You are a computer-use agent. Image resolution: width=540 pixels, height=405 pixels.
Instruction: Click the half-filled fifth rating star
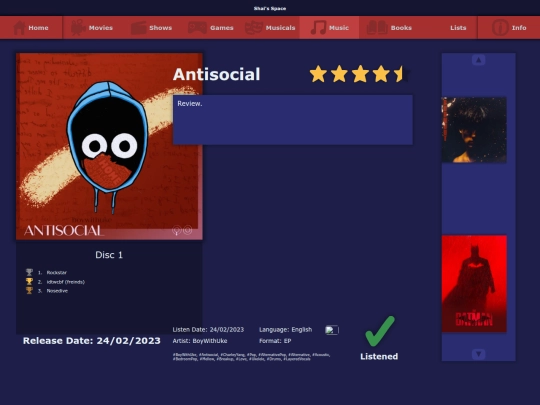[402, 74]
